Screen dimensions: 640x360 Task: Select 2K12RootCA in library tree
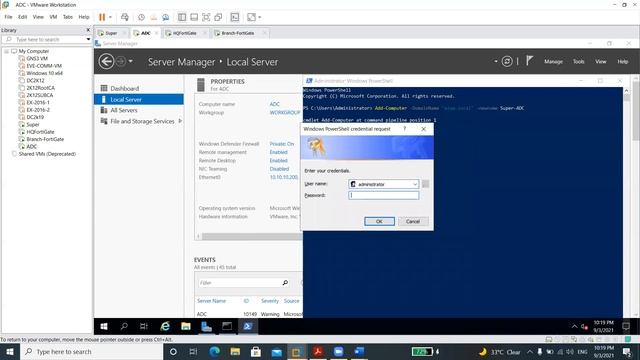(x=40, y=88)
